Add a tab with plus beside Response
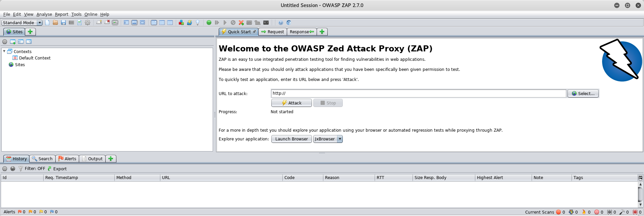Screen dimensions: 644x216 322,32
